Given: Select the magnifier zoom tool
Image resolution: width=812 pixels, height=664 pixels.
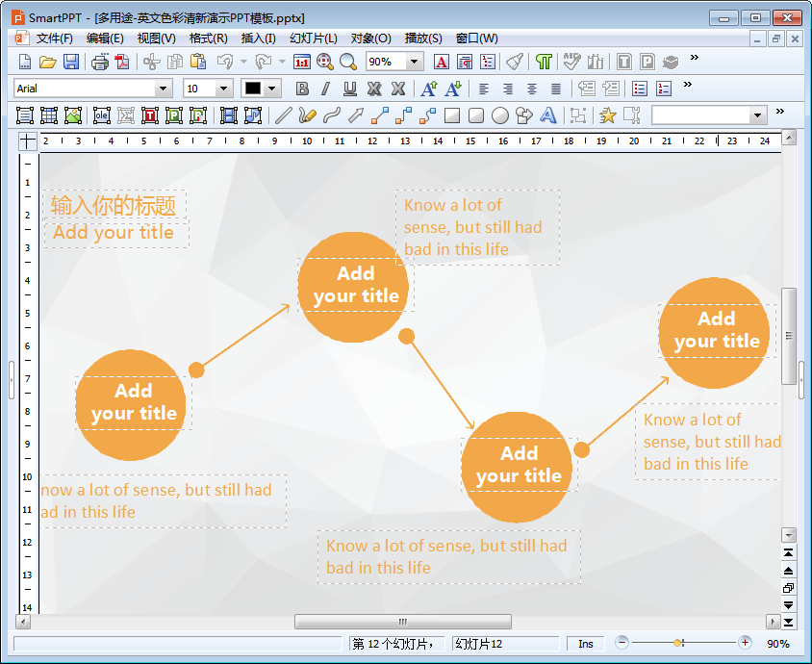Looking at the screenshot, I should [348, 63].
